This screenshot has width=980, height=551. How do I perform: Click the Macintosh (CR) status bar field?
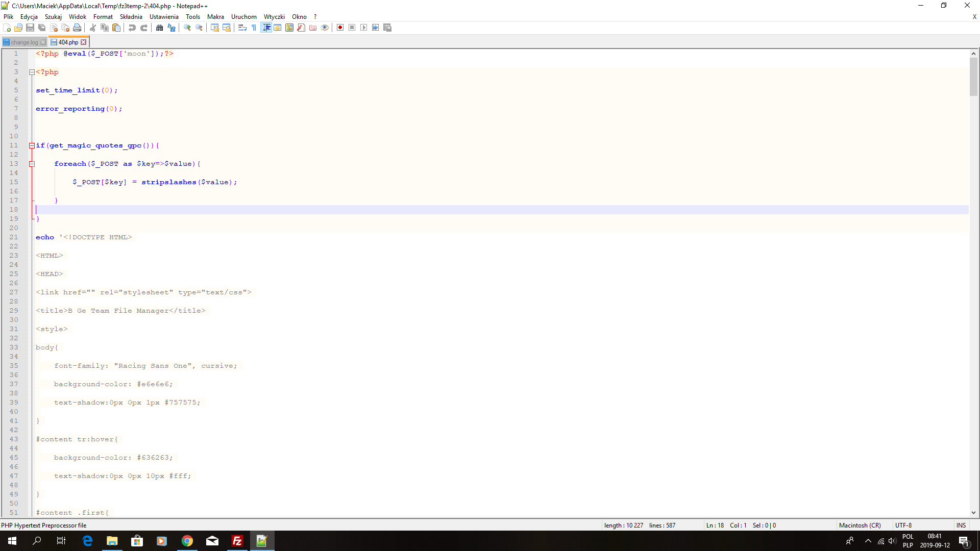[860, 525]
